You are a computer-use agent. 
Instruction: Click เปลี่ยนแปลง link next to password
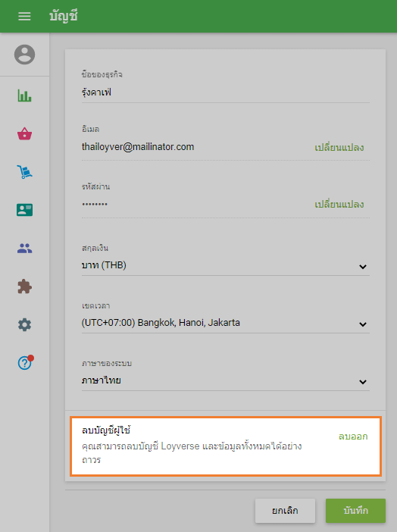[x=339, y=205]
